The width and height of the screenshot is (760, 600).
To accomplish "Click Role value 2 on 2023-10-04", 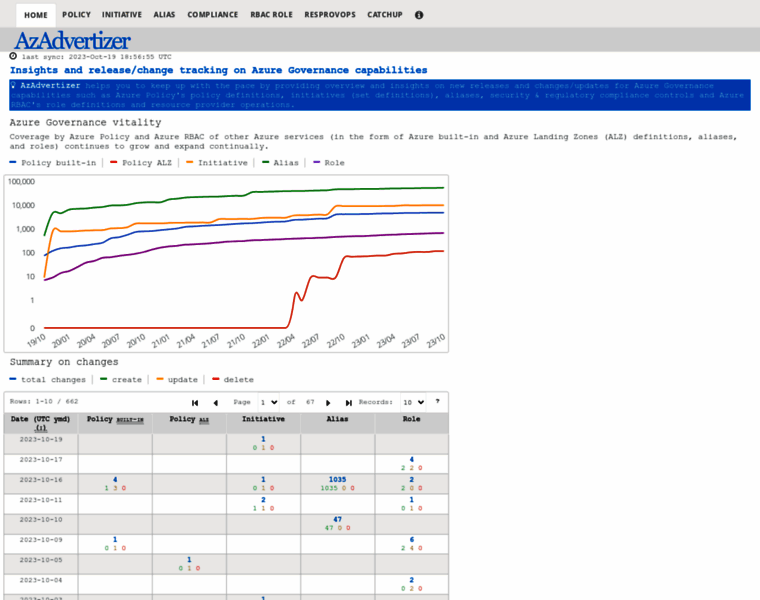I will 412,580.
